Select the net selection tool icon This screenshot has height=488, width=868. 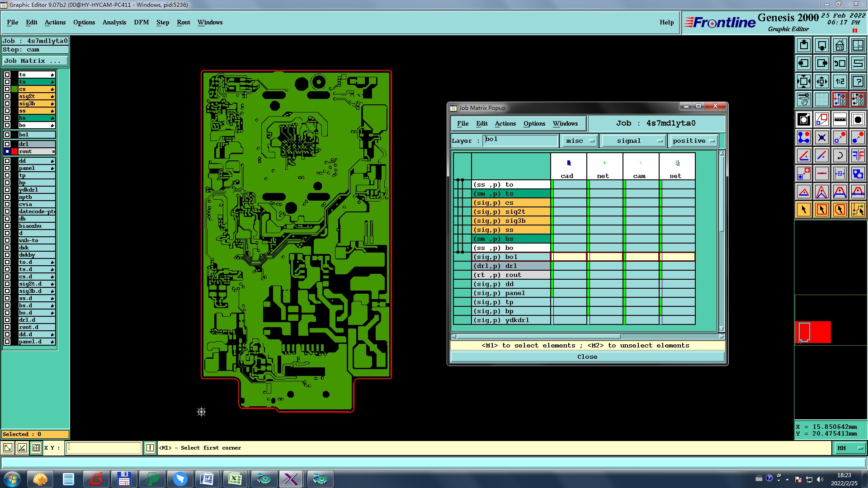(x=858, y=210)
